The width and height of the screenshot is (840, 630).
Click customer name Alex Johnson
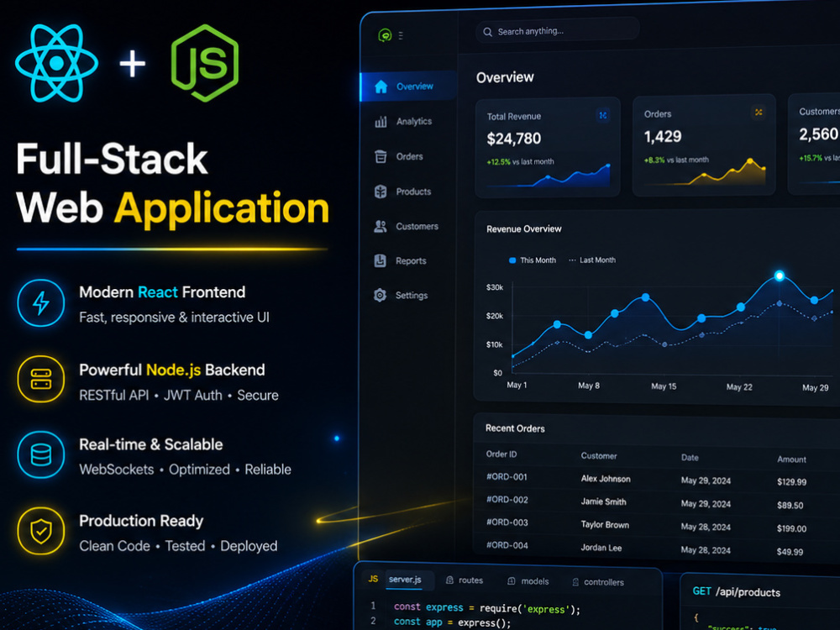[x=606, y=479]
